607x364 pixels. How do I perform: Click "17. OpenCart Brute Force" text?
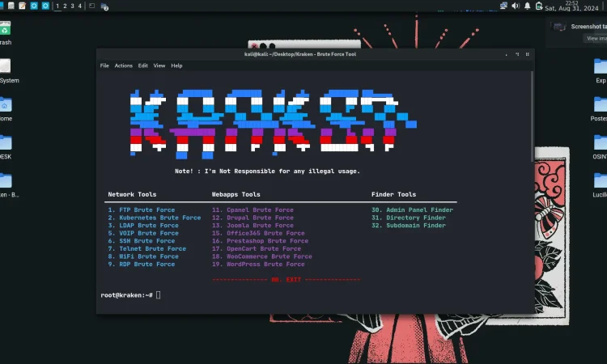257,248
